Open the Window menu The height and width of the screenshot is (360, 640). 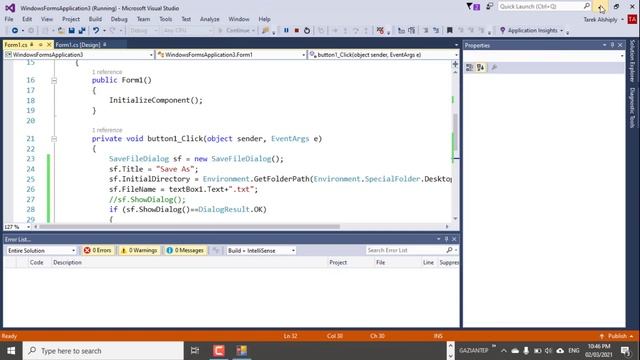[x=239, y=19]
